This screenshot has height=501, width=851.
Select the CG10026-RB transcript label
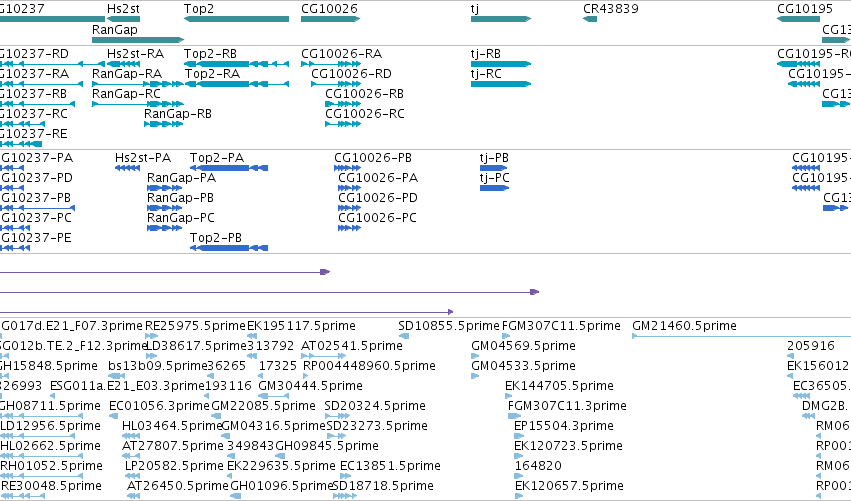coord(364,94)
